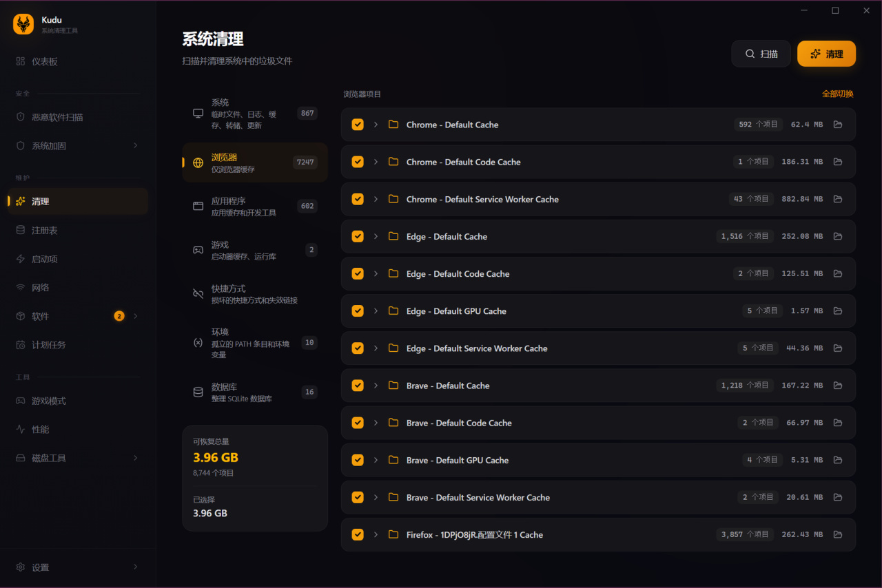Select the 应用程序 applications category
This screenshot has height=588, width=882.
tap(255, 207)
